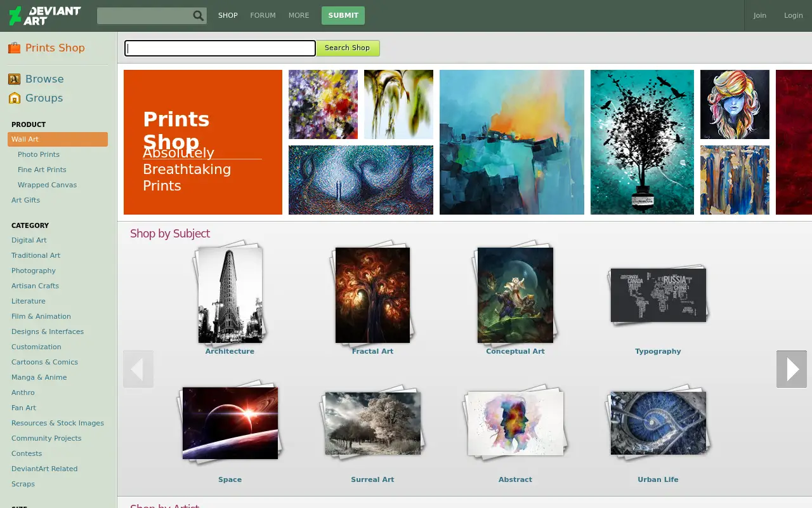Image resolution: width=812 pixels, height=508 pixels.
Task: Go to next subjects with the right arrow
Action: tap(792, 369)
